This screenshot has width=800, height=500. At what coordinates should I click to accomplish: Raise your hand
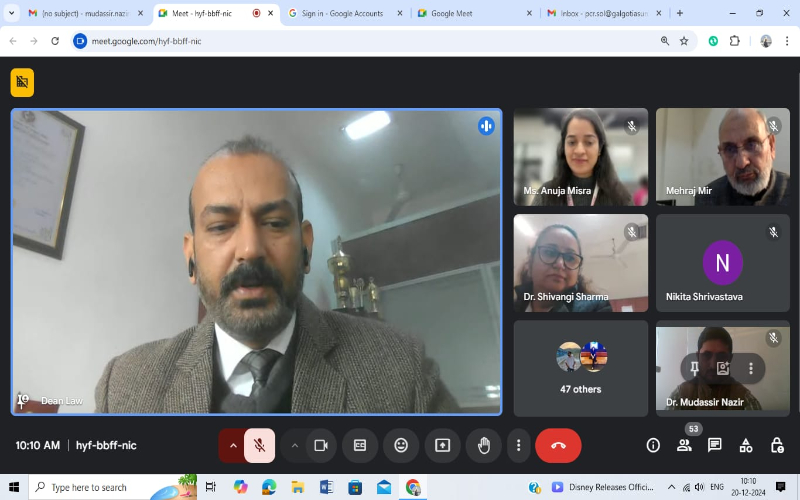484,445
